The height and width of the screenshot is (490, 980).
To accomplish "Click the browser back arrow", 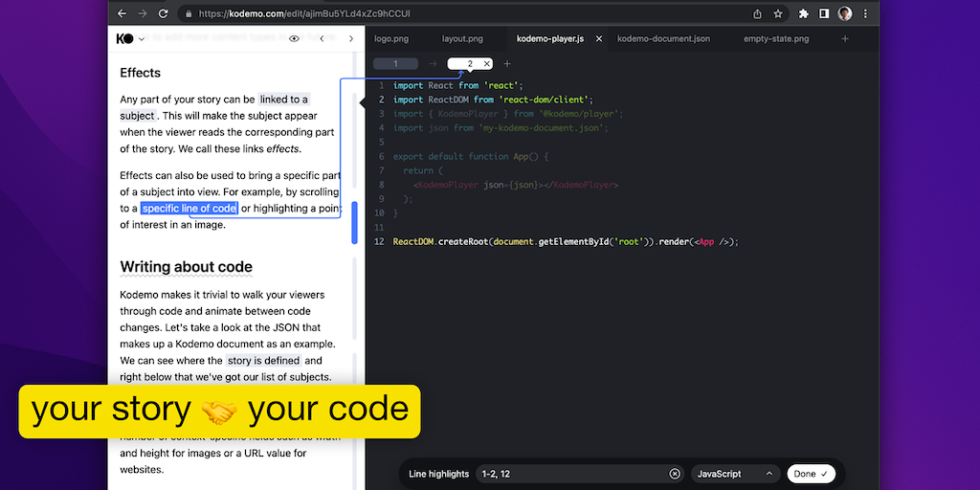I will [x=122, y=13].
